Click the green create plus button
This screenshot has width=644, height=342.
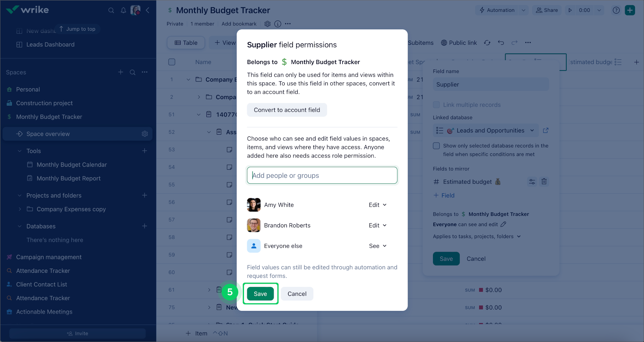click(x=630, y=10)
